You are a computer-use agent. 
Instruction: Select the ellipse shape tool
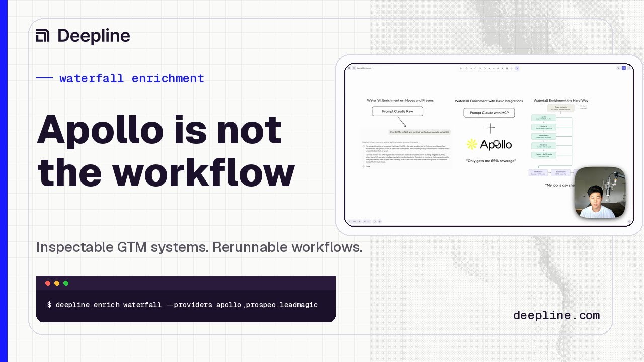485,68
